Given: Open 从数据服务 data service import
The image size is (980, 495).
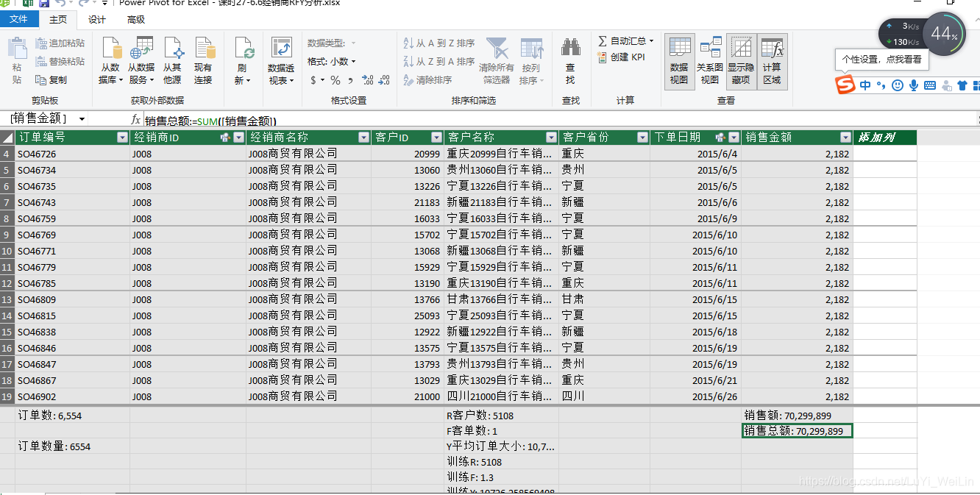Looking at the screenshot, I should point(141,60).
